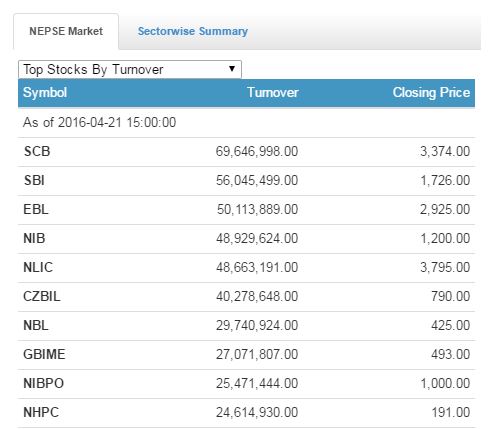Click closing price 1,200.00
Viewport: 491px width, 429px height.
click(x=445, y=239)
